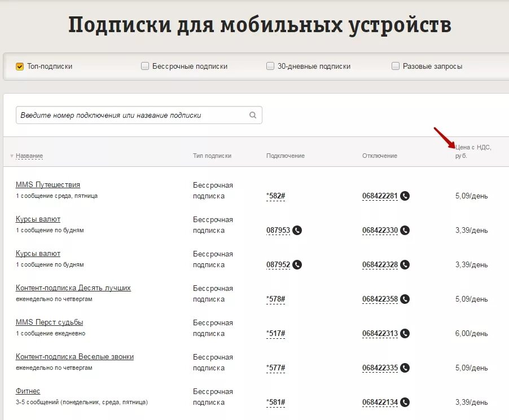Click disconnect number 068422358
509x420 pixels.
[x=380, y=299]
